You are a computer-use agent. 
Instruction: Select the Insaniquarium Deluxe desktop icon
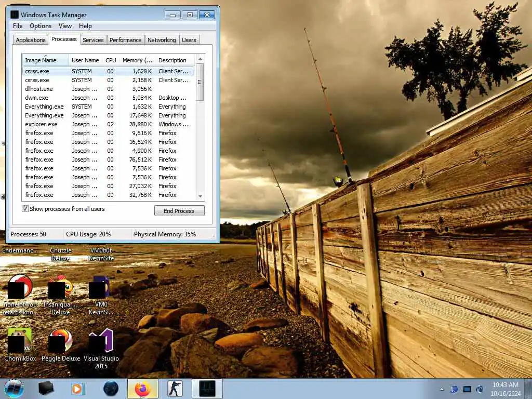[x=60, y=295]
